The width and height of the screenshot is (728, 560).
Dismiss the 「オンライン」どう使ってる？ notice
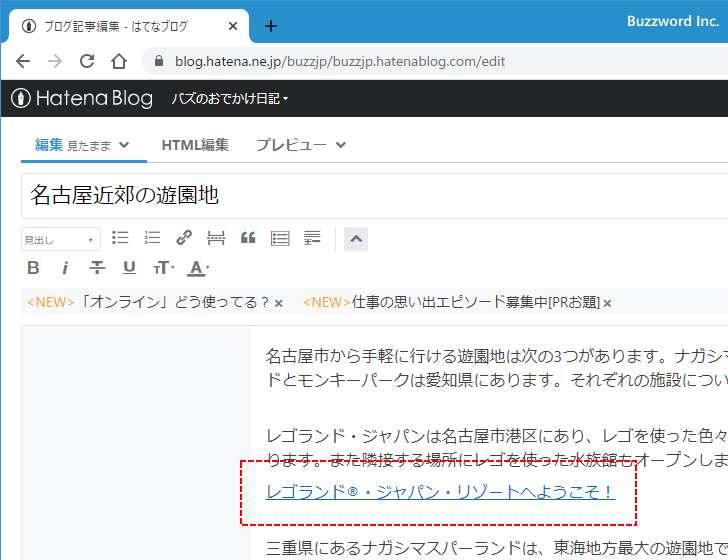pyautogui.click(x=279, y=304)
